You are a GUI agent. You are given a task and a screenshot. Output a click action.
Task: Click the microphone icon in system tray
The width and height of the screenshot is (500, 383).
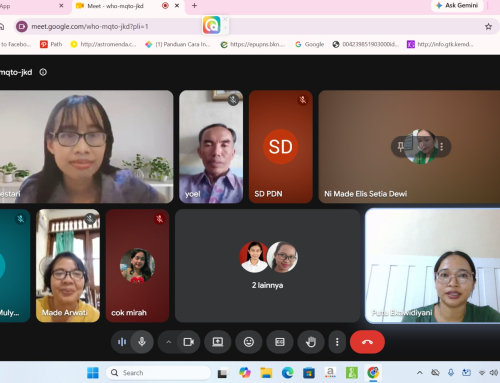pyautogui.click(x=451, y=373)
